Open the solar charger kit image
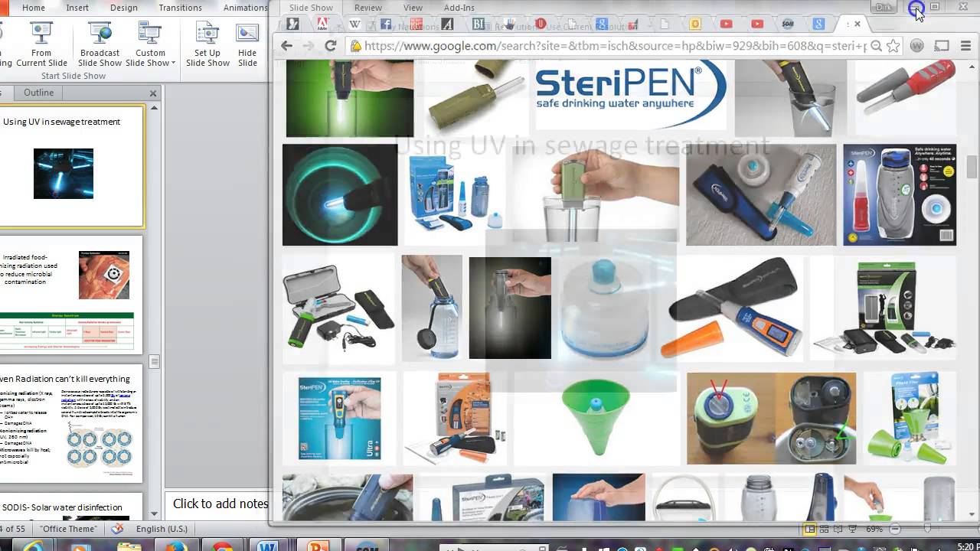980x551 pixels. [886, 308]
